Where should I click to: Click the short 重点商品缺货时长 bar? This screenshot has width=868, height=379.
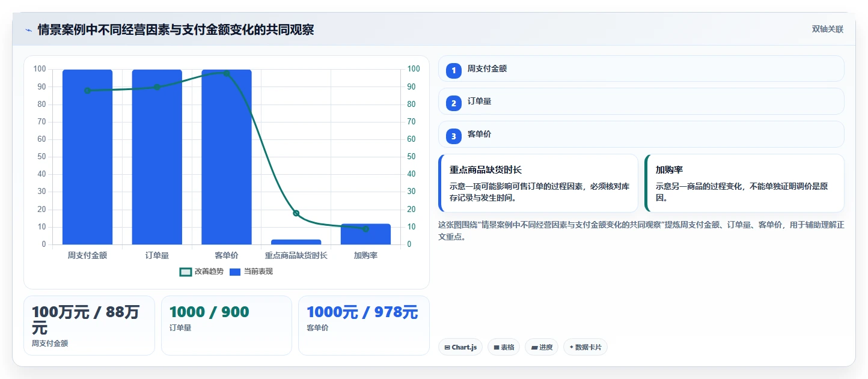click(x=296, y=242)
